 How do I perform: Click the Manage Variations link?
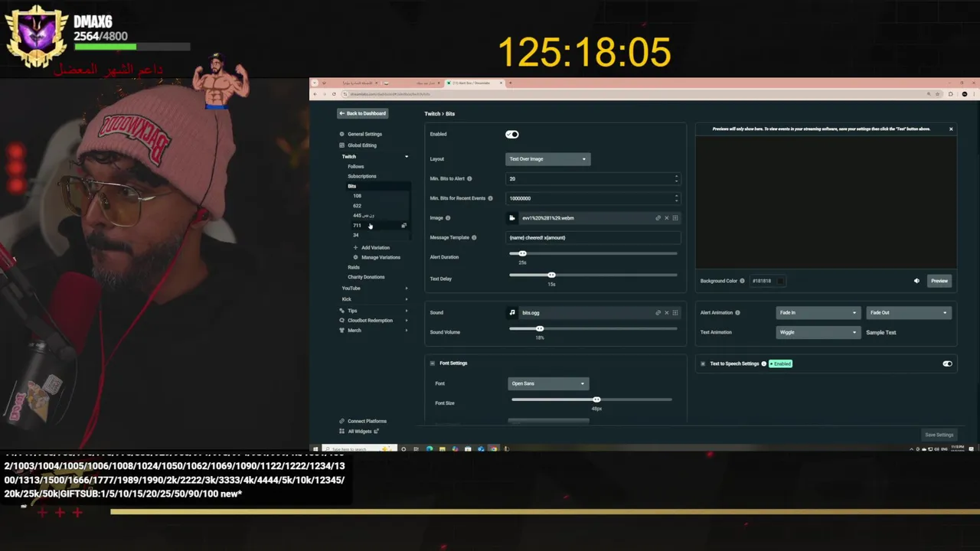click(381, 257)
